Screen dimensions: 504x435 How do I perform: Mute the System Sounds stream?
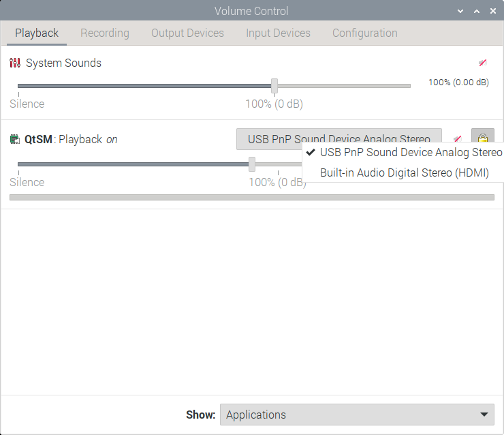coord(482,63)
